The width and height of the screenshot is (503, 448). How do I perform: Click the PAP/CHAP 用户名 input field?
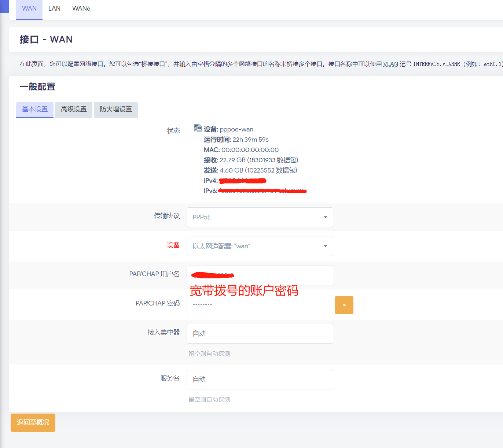(260, 275)
